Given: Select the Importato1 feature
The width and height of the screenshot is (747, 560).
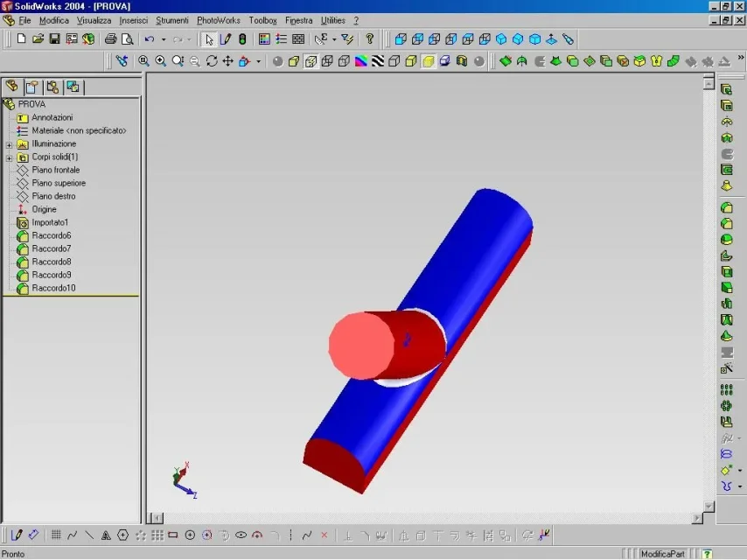Looking at the screenshot, I should (x=50, y=222).
